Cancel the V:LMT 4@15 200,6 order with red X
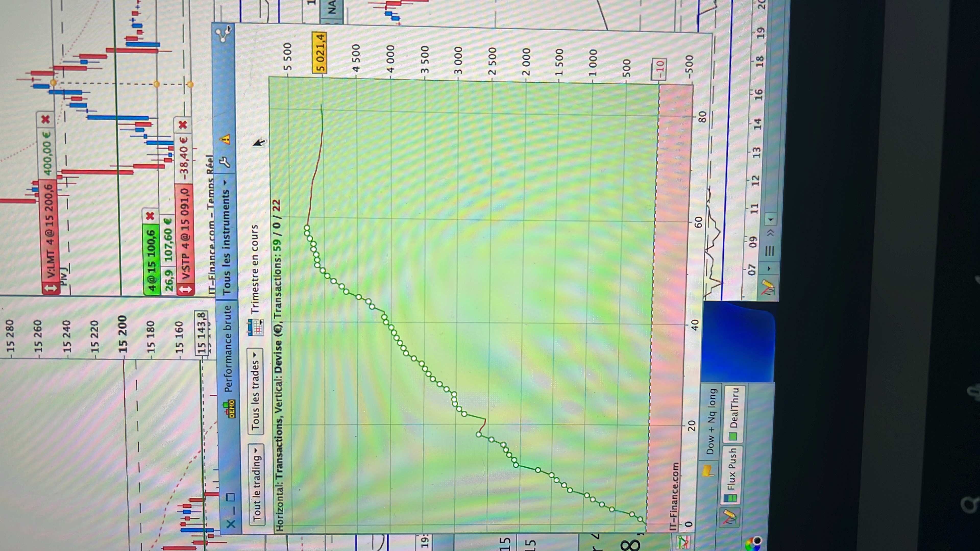Screen dimensions: 980x551 46,119
